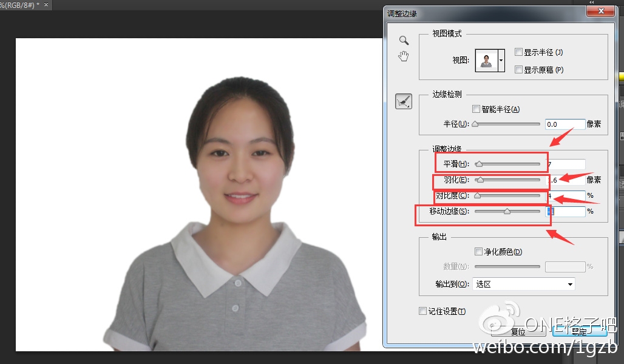Select the Refine Radius brush tool
This screenshot has height=364, width=624.
coord(402,101)
